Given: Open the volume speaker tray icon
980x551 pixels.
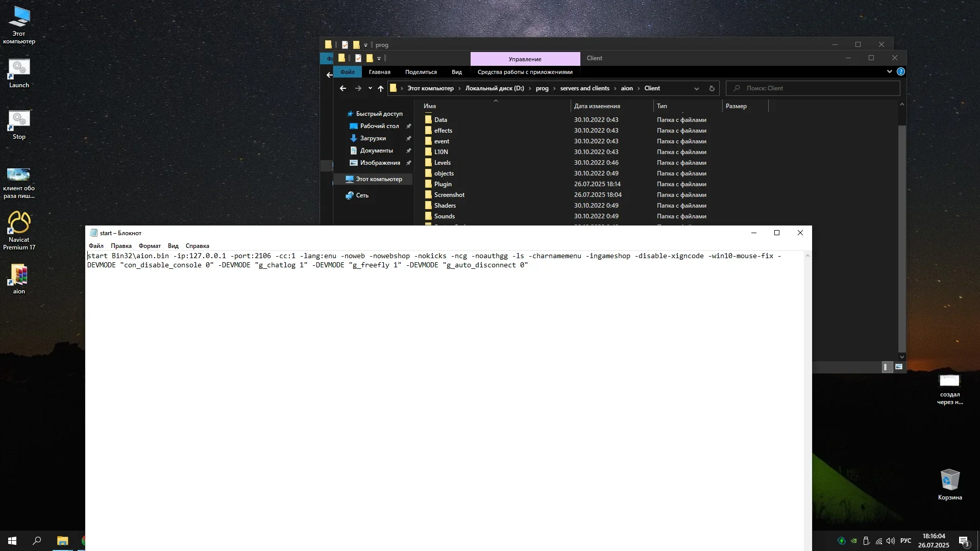Looking at the screenshot, I should tap(891, 541).
